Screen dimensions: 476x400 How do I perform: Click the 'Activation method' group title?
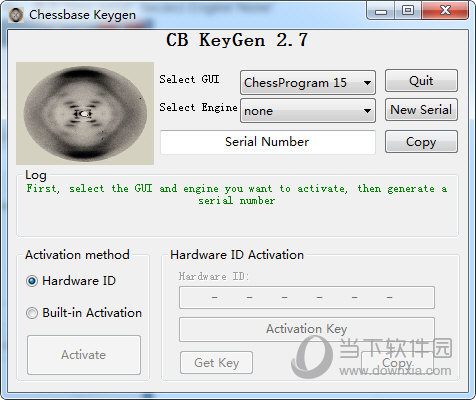click(77, 255)
